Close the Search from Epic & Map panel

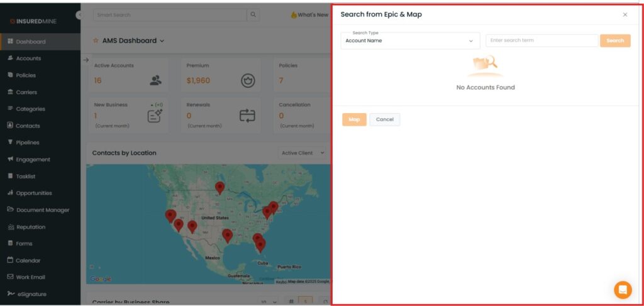(625, 15)
